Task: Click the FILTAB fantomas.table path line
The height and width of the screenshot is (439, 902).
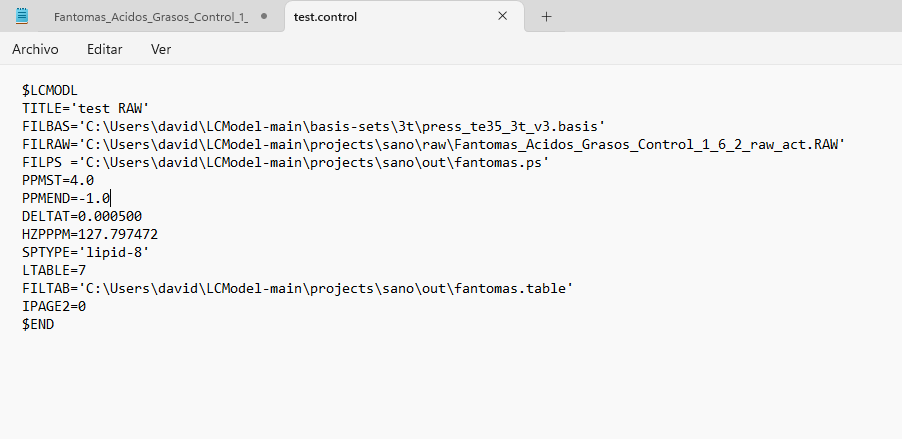Action: pyautogui.click(x=297, y=288)
